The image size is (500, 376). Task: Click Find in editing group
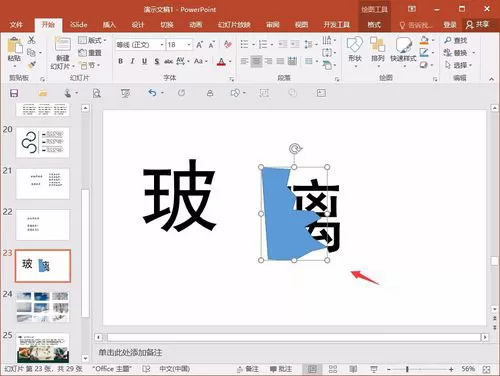(x=456, y=40)
